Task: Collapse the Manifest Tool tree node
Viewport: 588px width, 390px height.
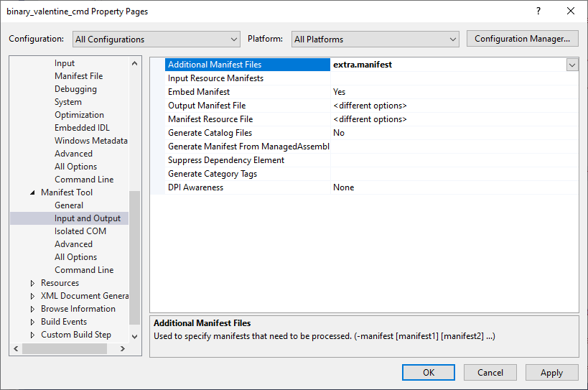Action: tap(32, 192)
